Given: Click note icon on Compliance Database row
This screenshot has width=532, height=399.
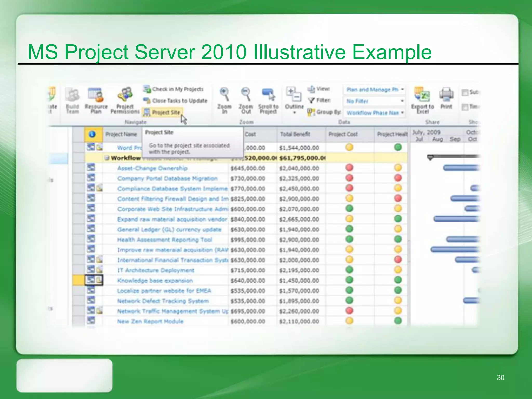Looking at the screenshot, I should coord(99,188).
